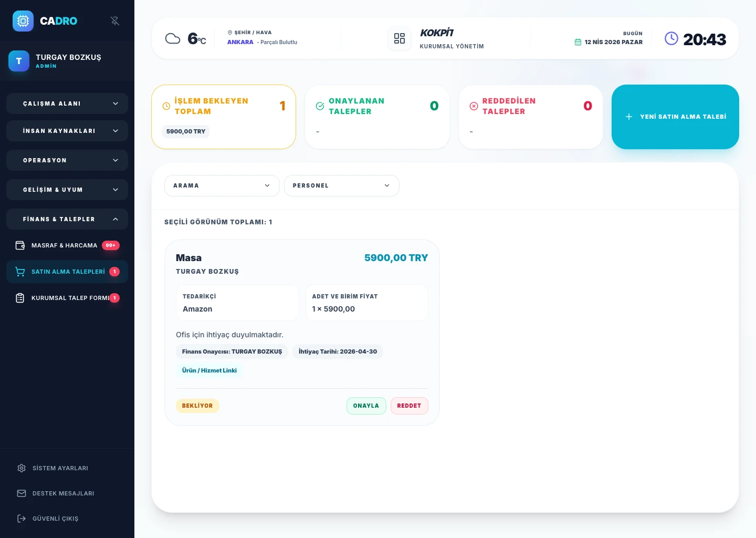
Task: Click the Masraf & Harcama wallet icon
Action: (20, 245)
